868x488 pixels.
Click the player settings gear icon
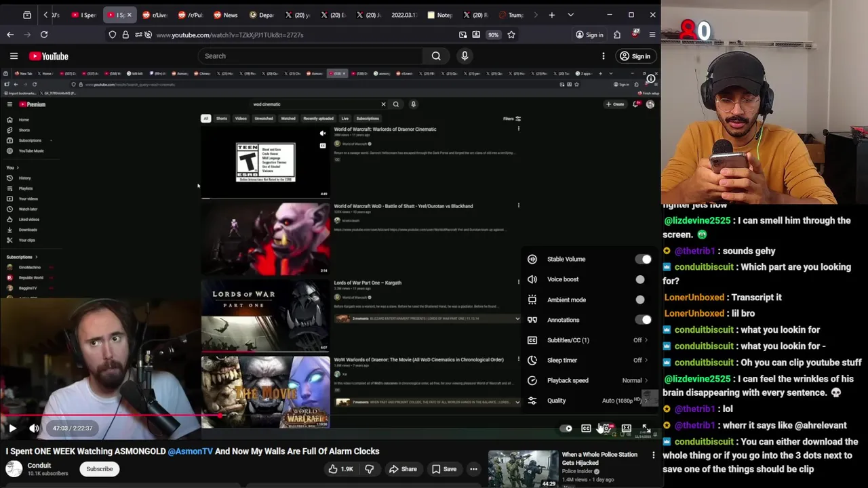[x=606, y=428]
